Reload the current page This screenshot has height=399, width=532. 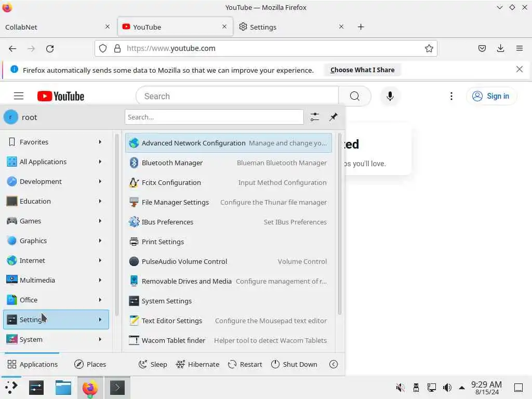(x=50, y=48)
